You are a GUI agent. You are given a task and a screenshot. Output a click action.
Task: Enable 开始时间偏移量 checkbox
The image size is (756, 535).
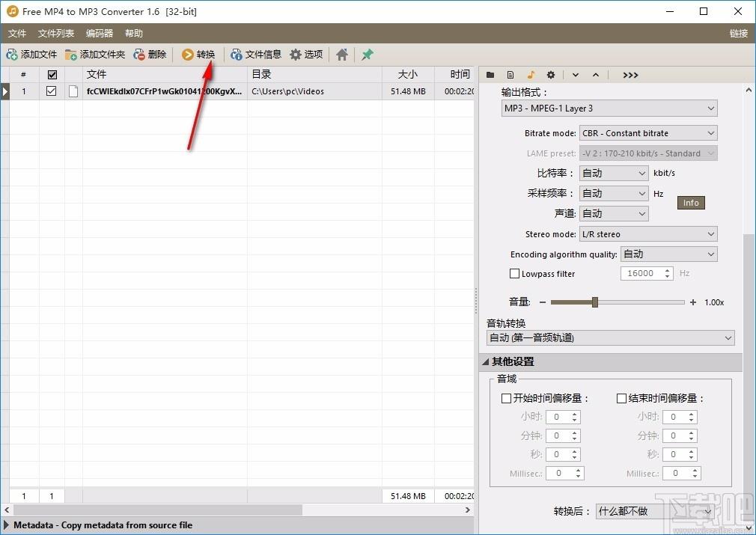(506, 398)
